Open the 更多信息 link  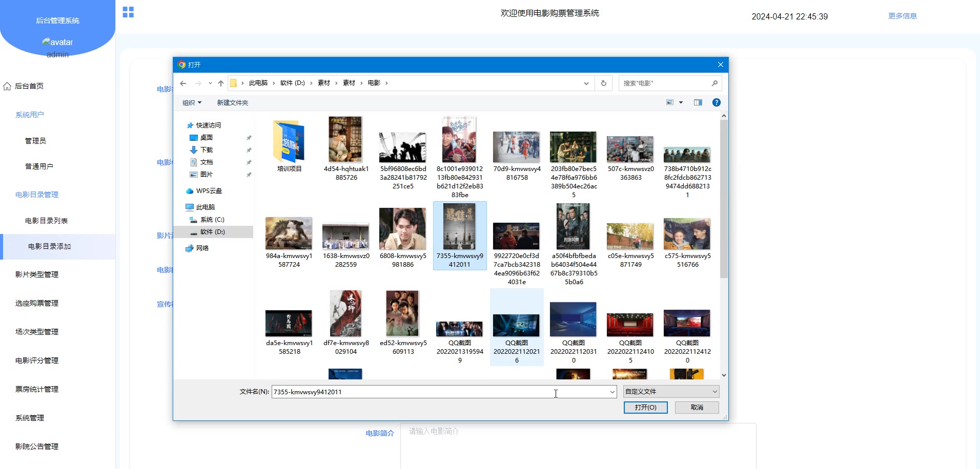pyautogui.click(x=903, y=16)
